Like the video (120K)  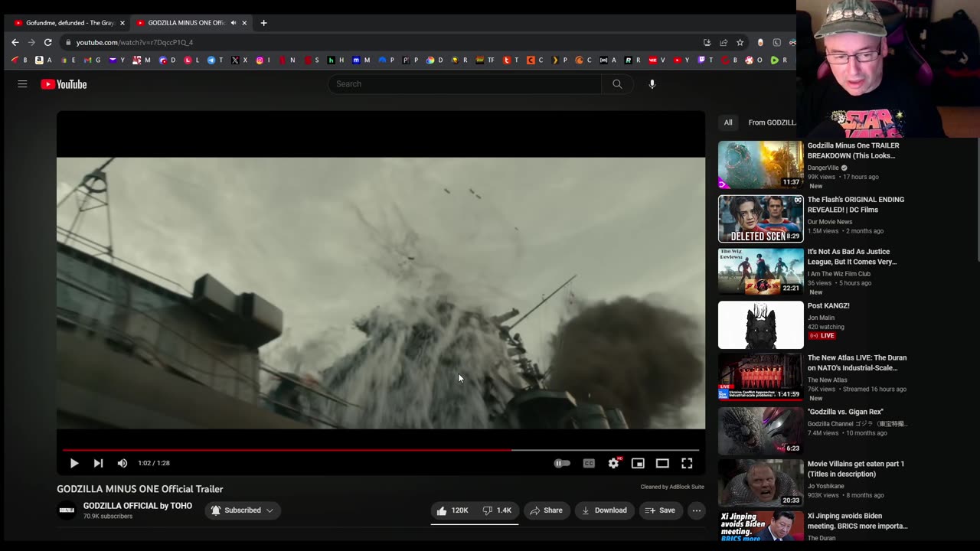[x=452, y=510]
